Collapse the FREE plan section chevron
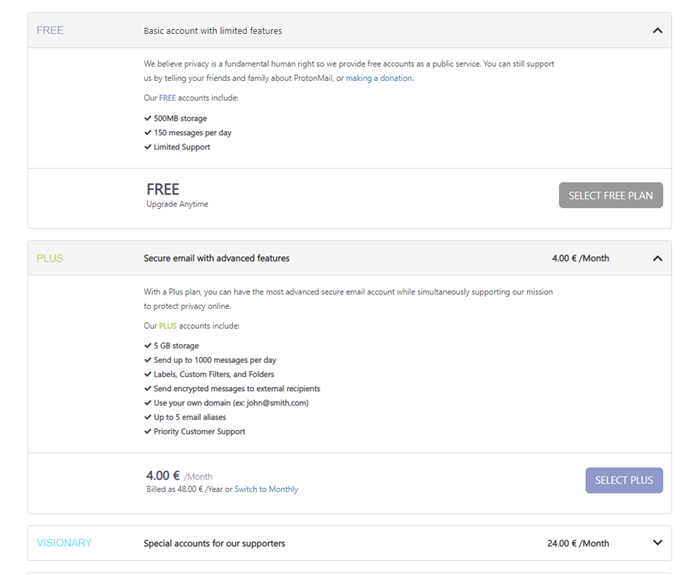The image size is (698, 575). coord(657,31)
